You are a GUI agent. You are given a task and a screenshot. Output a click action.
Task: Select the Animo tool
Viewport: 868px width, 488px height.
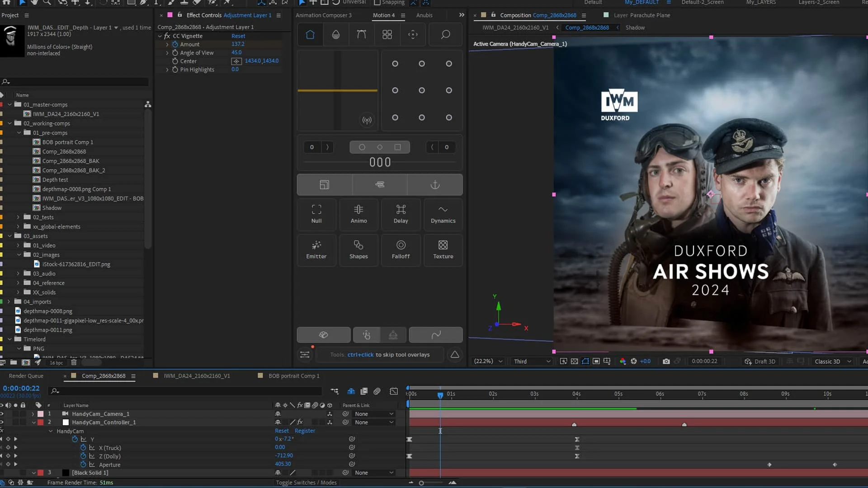point(359,214)
